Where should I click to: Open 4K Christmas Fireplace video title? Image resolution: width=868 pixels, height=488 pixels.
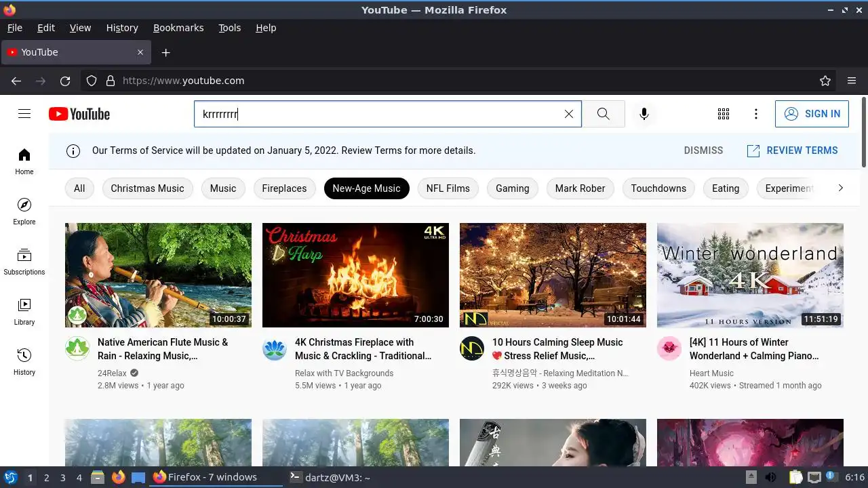363,349
